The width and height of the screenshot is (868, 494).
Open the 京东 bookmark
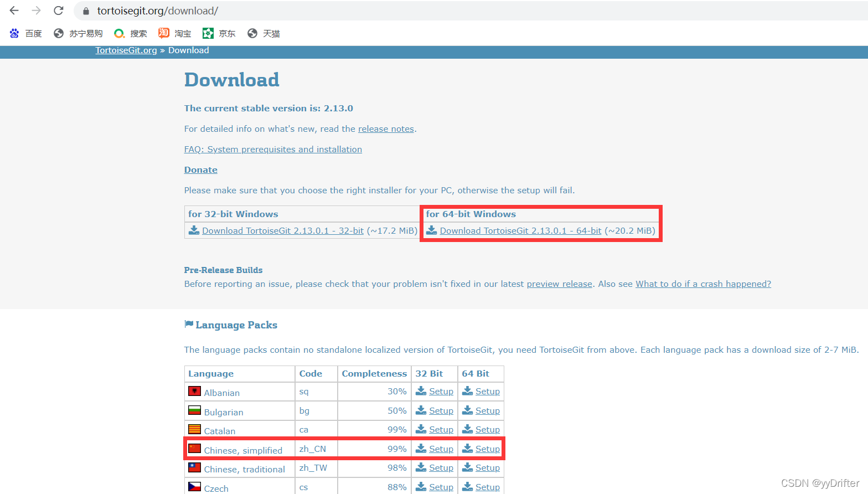[x=219, y=34]
